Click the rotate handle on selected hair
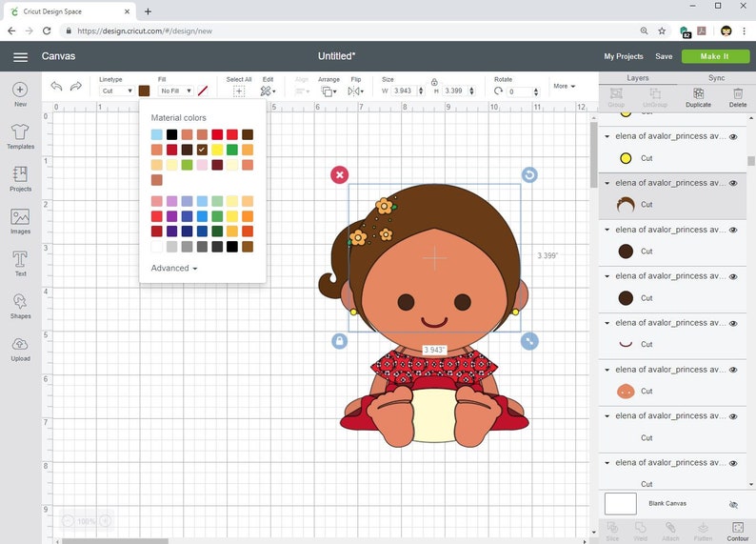This screenshot has width=756, height=544. [529, 174]
